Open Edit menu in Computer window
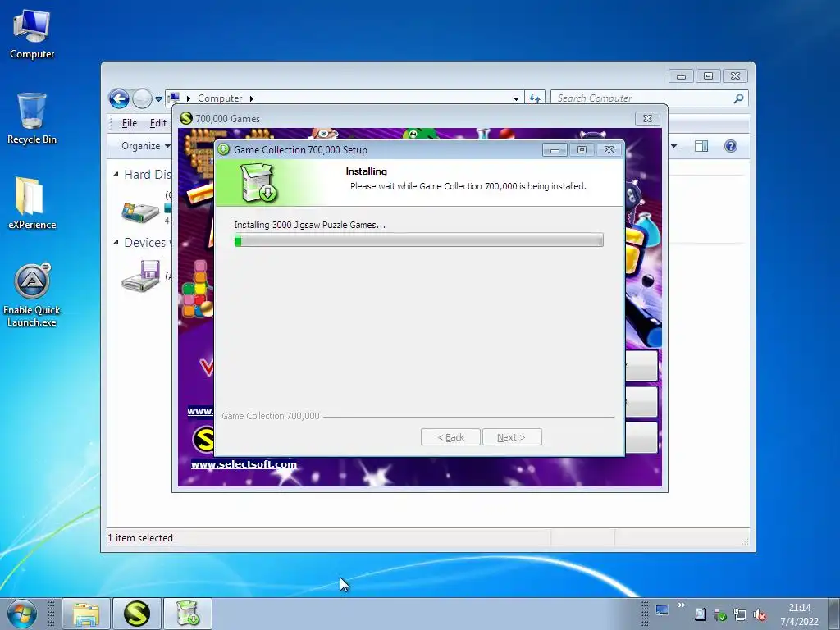 point(157,123)
